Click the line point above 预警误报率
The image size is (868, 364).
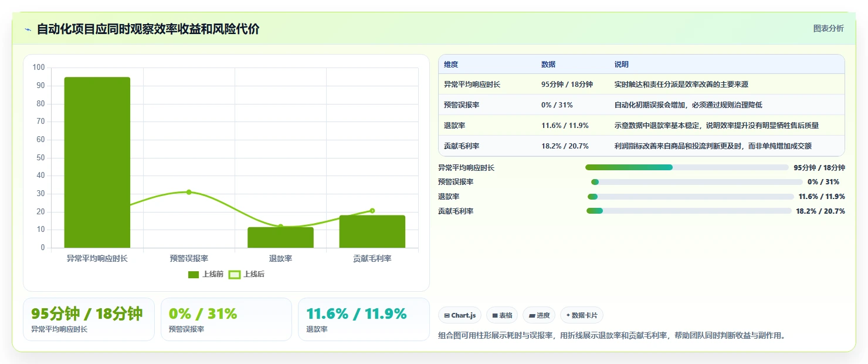[x=189, y=192]
